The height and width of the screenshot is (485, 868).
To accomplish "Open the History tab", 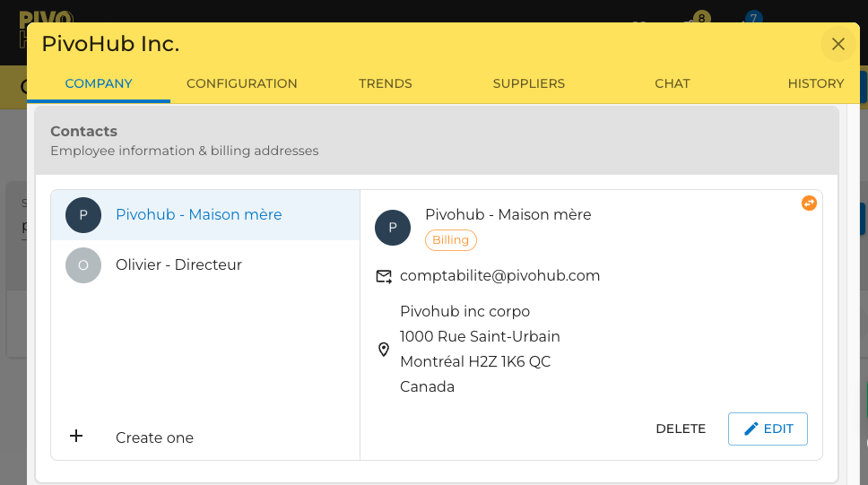I will (815, 83).
